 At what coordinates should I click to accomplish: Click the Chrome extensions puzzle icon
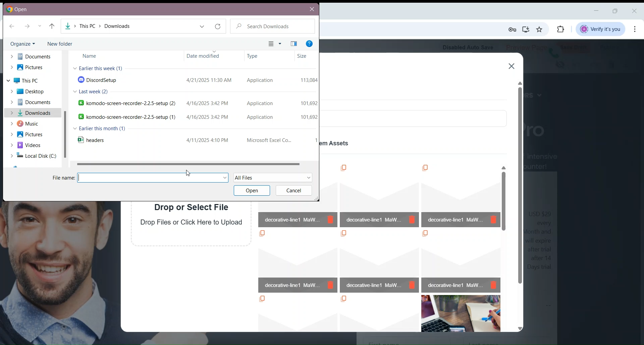(561, 30)
